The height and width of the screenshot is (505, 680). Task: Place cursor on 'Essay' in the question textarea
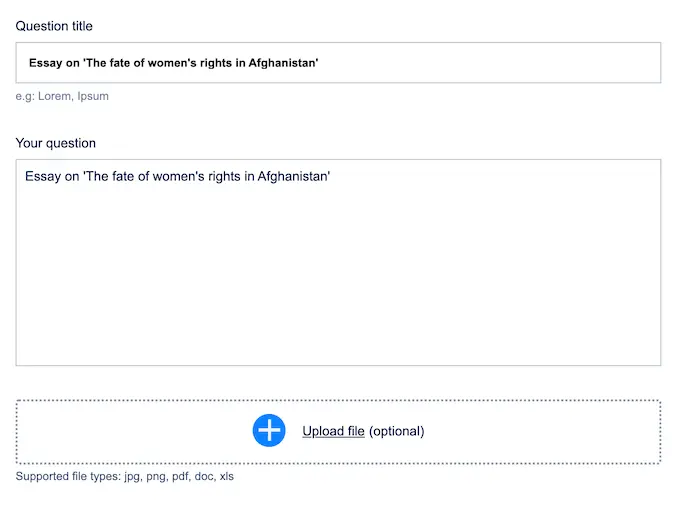43,177
